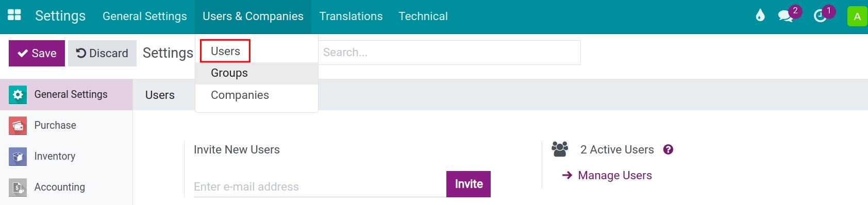
Task: Click the Accounting document icon
Action: [x=18, y=187]
